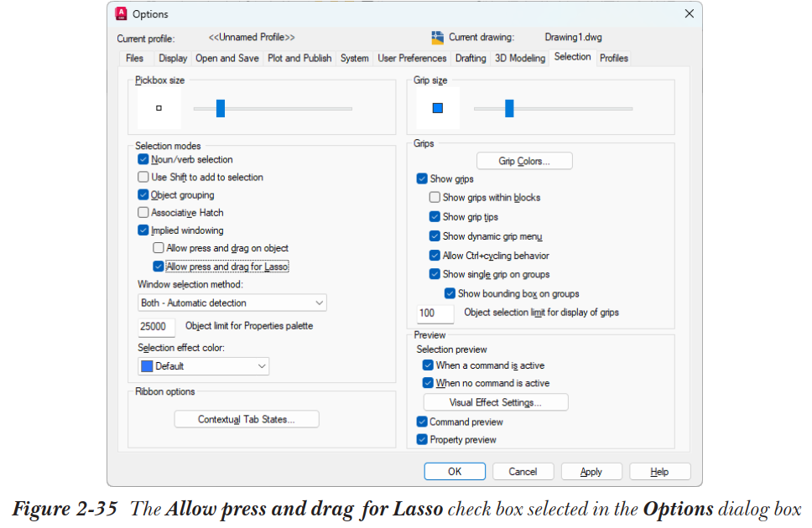
Task: Go to the Plot and Publish tab
Action: (299, 58)
